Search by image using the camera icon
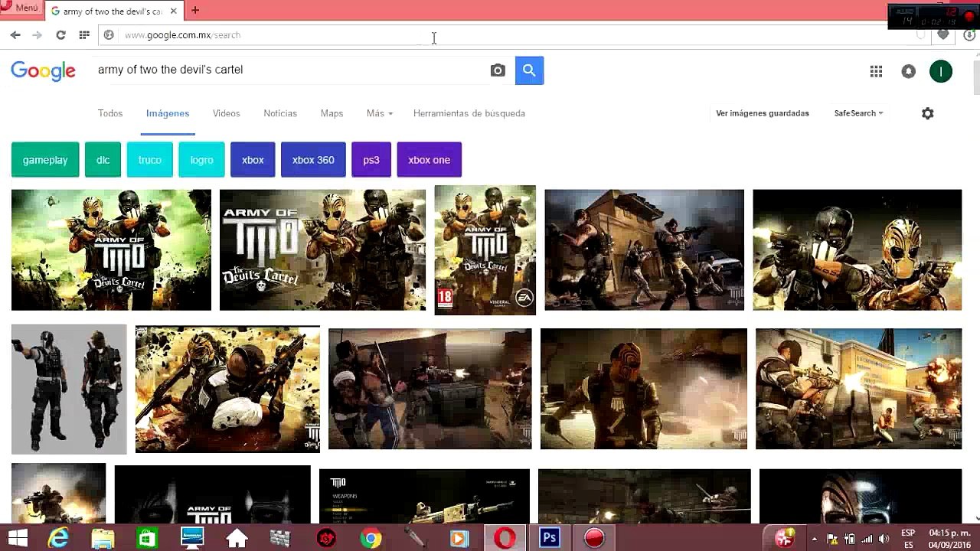Screen dimensions: 980x551 pos(498,70)
